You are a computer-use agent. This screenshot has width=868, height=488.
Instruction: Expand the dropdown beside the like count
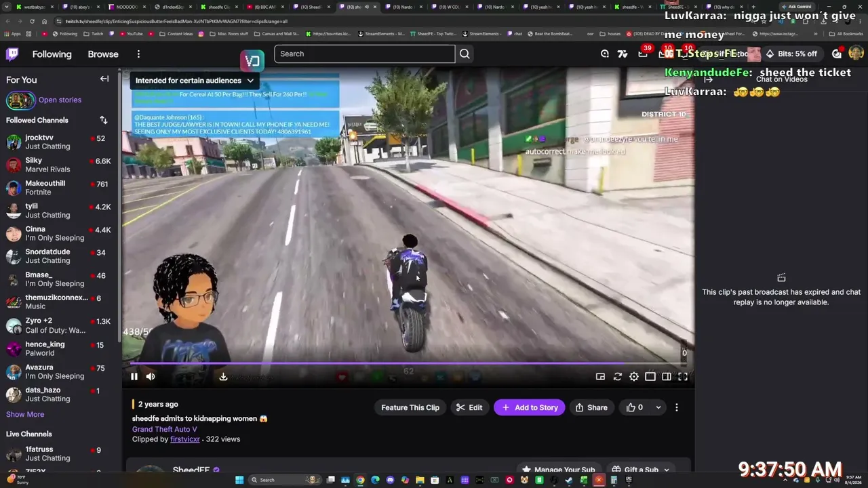click(x=658, y=407)
